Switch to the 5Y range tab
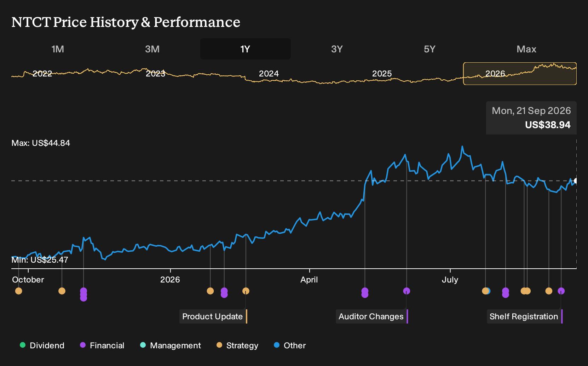The height and width of the screenshot is (366, 588). pyautogui.click(x=430, y=49)
